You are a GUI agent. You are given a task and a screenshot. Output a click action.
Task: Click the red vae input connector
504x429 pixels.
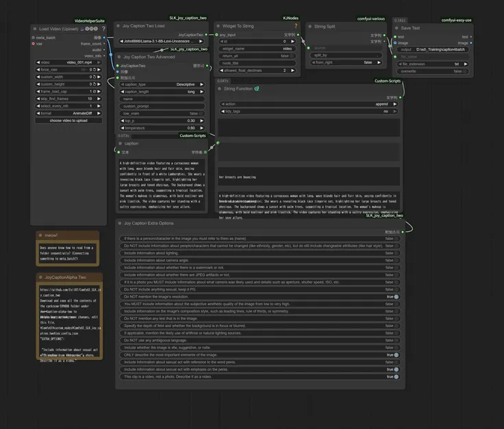point(33,44)
